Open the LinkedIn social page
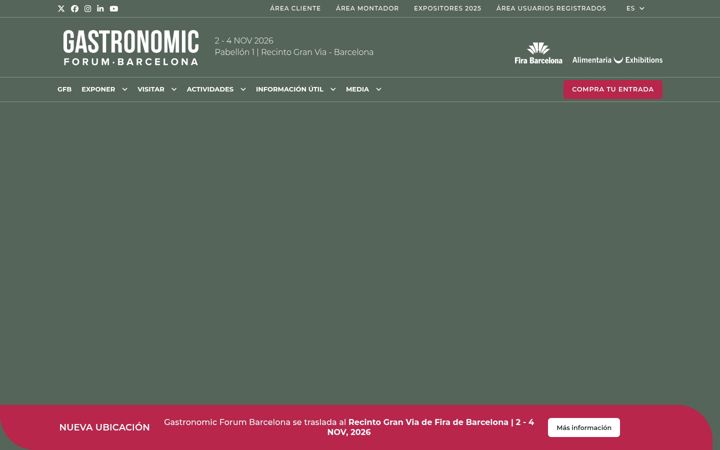This screenshot has height=450, width=720. tap(100, 8)
